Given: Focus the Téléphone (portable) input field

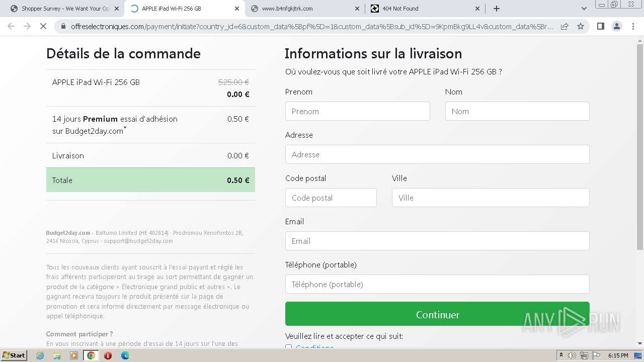Looking at the screenshot, I should (x=437, y=284).
